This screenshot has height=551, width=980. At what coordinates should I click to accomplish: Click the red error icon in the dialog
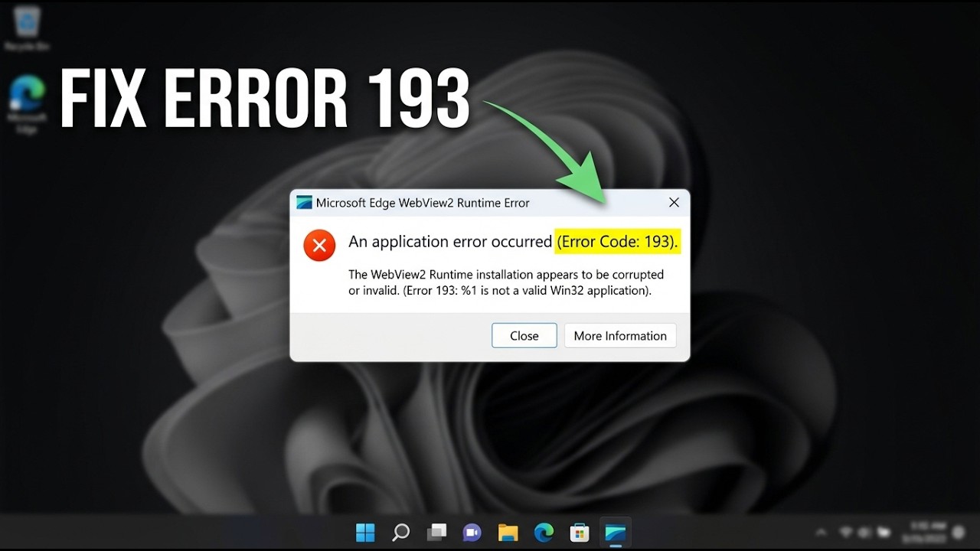pyautogui.click(x=319, y=246)
